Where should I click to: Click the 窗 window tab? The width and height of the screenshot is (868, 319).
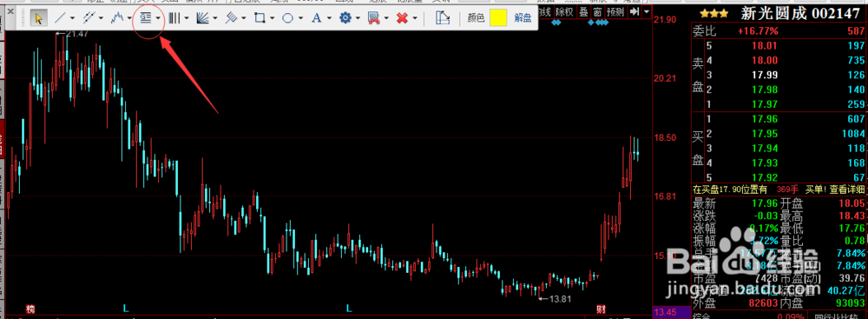point(597,11)
